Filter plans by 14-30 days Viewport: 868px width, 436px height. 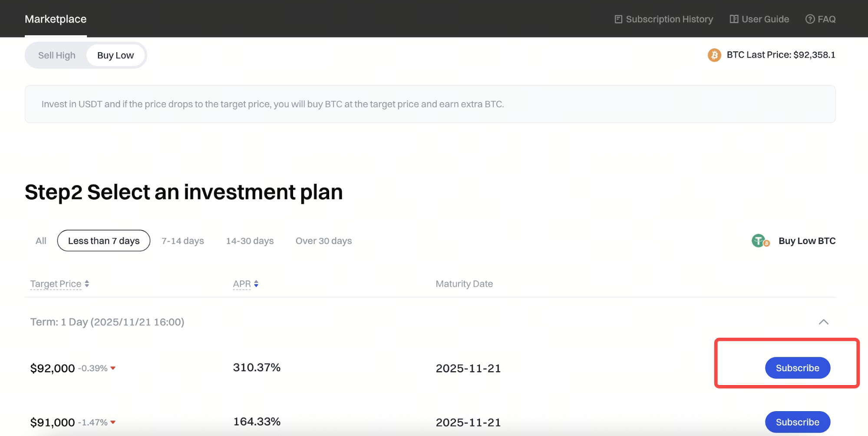pyautogui.click(x=250, y=241)
